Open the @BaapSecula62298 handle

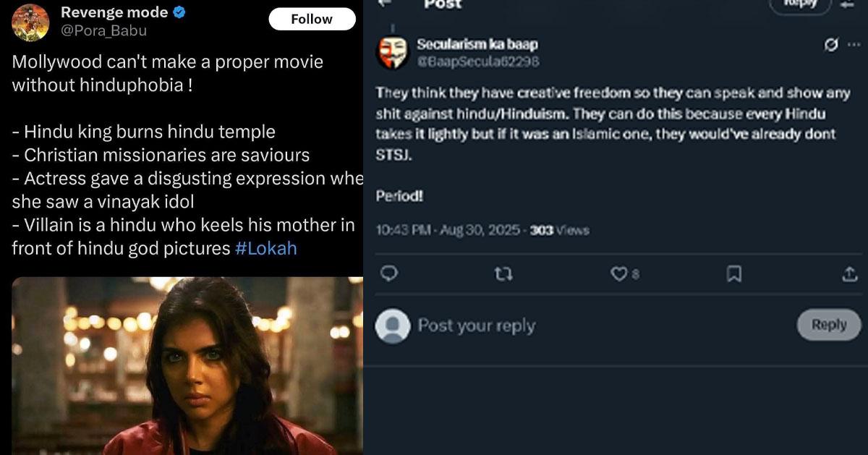click(477, 61)
